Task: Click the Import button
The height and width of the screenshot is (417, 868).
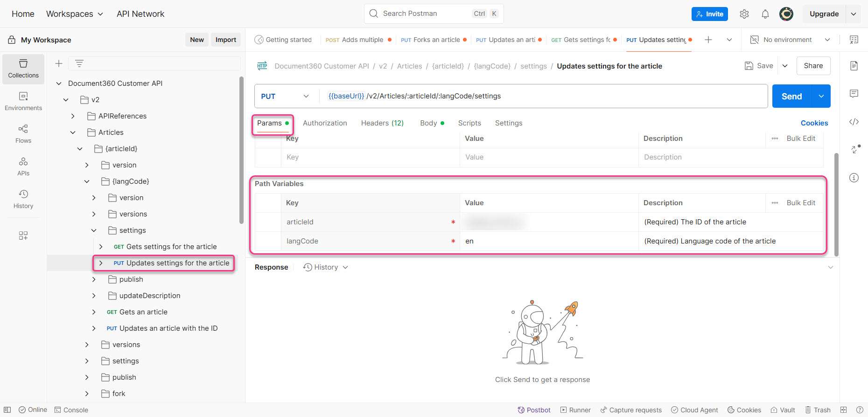Action: [226, 40]
